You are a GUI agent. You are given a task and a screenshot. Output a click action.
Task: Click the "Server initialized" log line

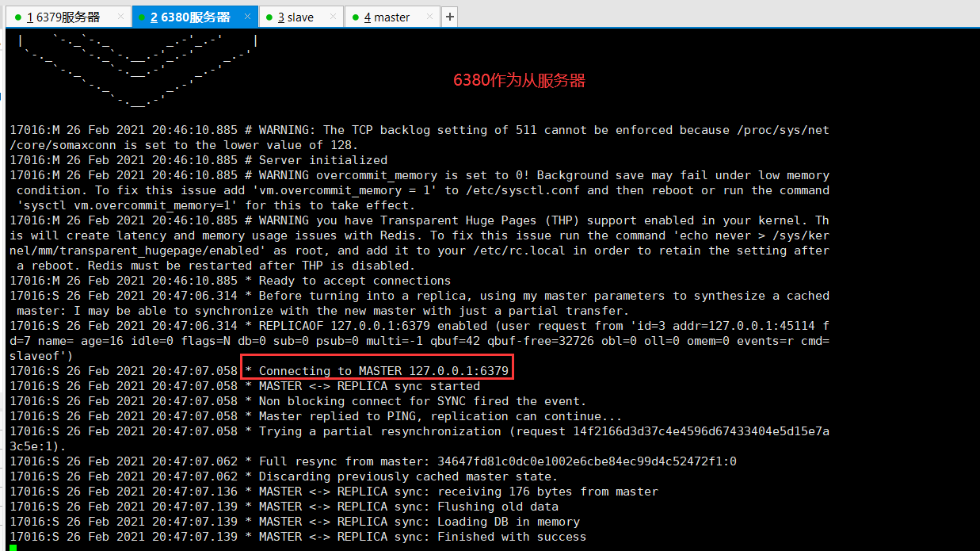click(x=198, y=160)
